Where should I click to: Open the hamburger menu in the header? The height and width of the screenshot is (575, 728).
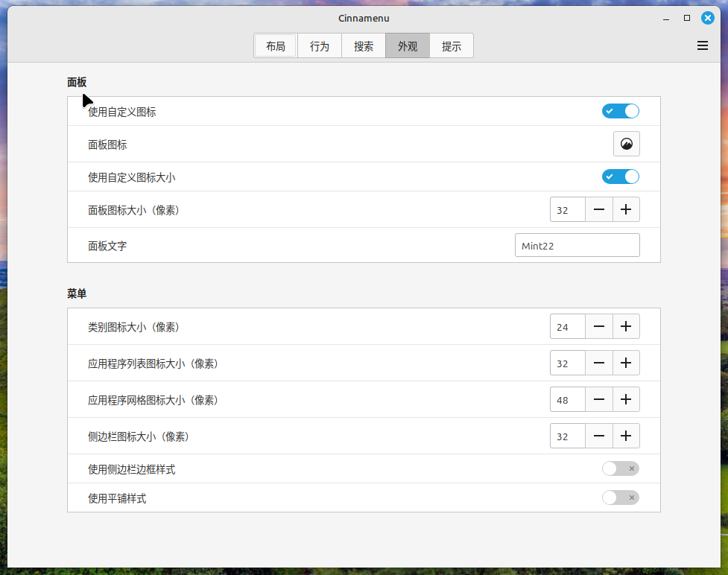point(703,45)
